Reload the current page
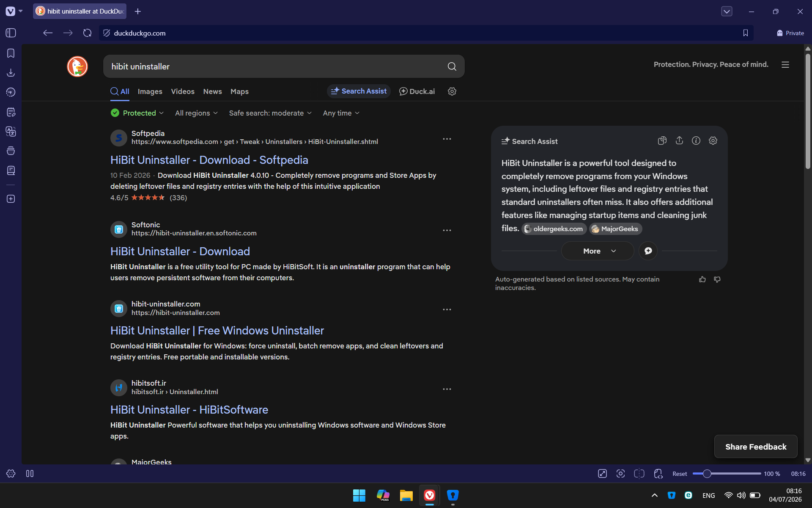Viewport: 812px width, 508px height. (x=88, y=33)
